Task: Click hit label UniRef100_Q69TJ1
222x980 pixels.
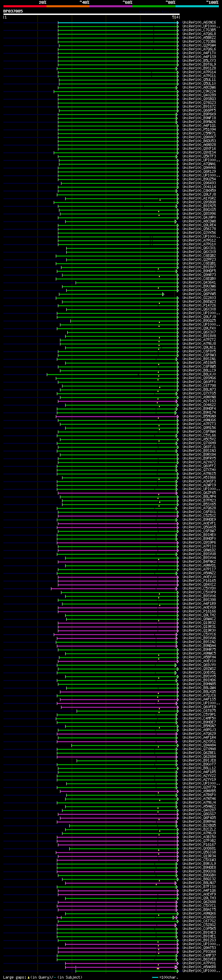Action: [x=199, y=447]
